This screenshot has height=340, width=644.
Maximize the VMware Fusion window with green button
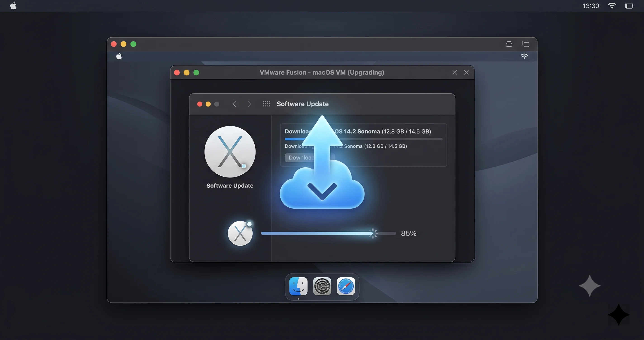coord(196,73)
